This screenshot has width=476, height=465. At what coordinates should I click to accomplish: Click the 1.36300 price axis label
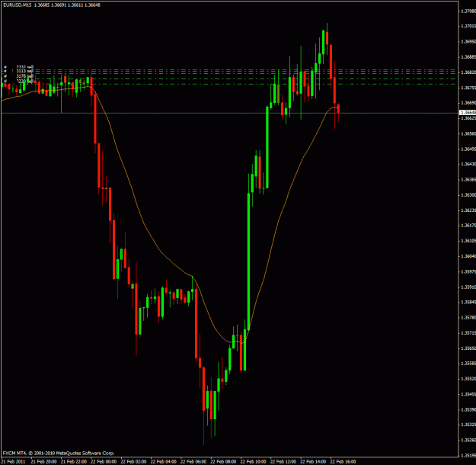pyautogui.click(x=468, y=195)
